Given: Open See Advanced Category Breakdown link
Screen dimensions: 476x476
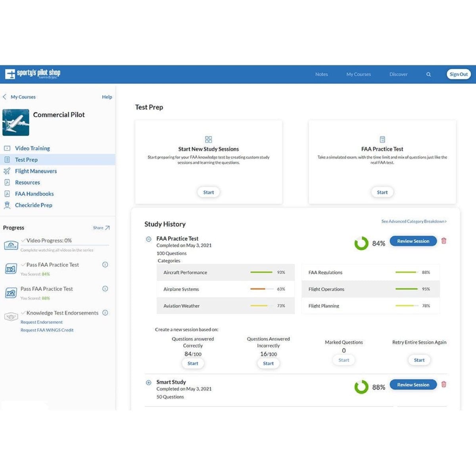Looking at the screenshot, I should (414, 221).
